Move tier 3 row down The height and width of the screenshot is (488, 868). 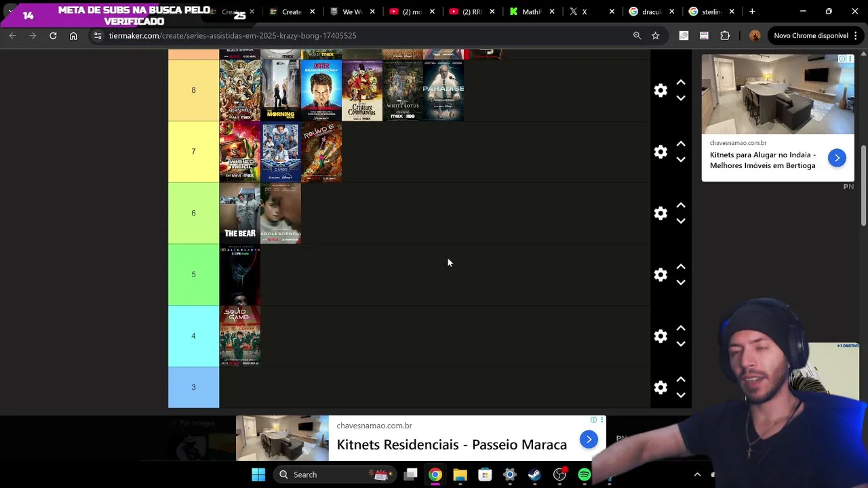click(x=681, y=395)
